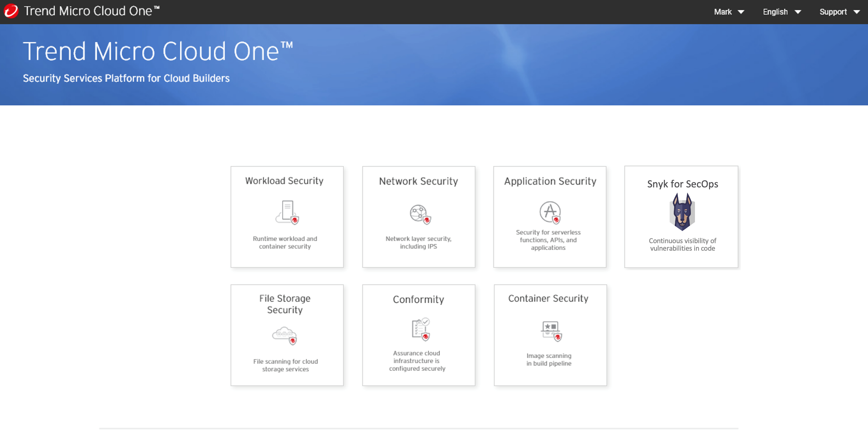The width and height of the screenshot is (868, 435).
Task: Click the Container Security image scanning icon
Action: (x=551, y=331)
